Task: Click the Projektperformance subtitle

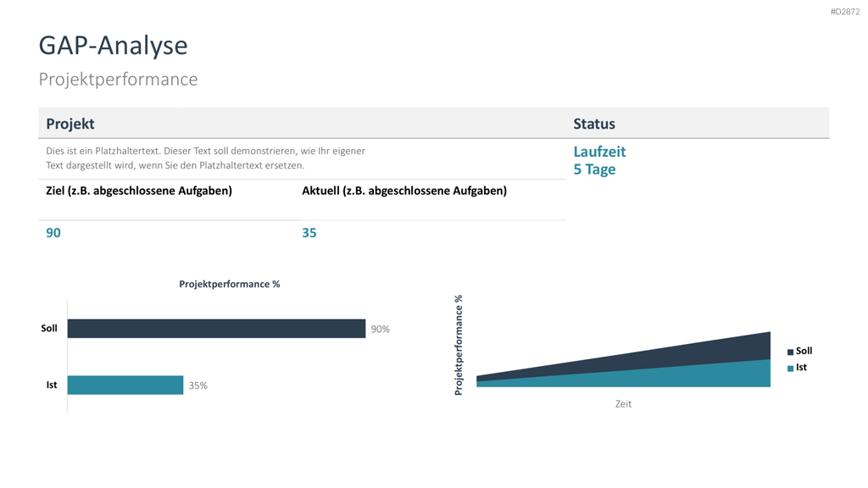Action: [x=118, y=79]
